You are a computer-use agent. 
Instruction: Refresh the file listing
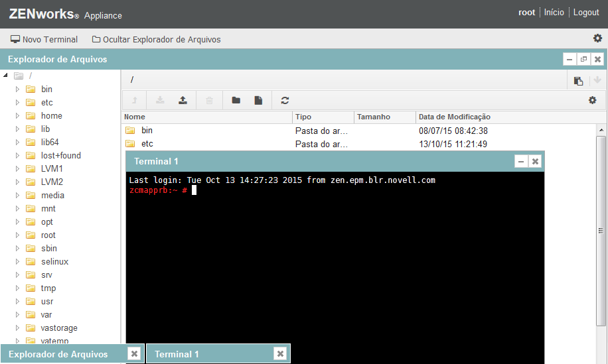tap(285, 100)
